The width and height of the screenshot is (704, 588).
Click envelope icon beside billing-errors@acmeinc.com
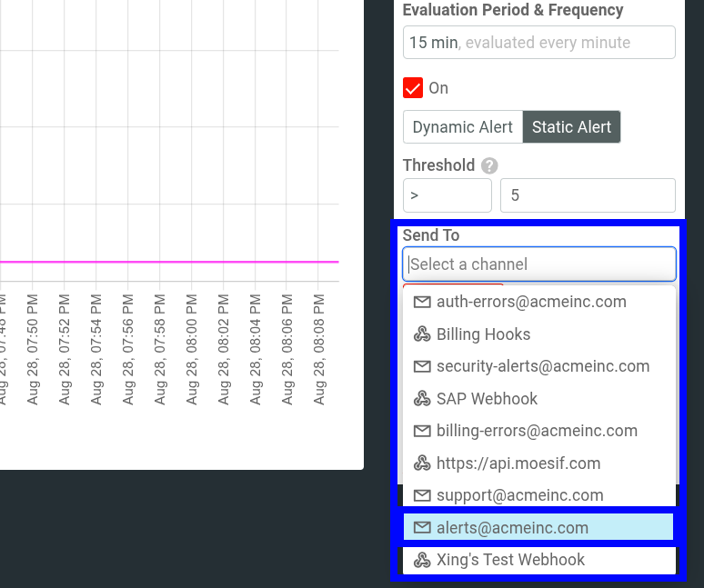pyautogui.click(x=422, y=431)
